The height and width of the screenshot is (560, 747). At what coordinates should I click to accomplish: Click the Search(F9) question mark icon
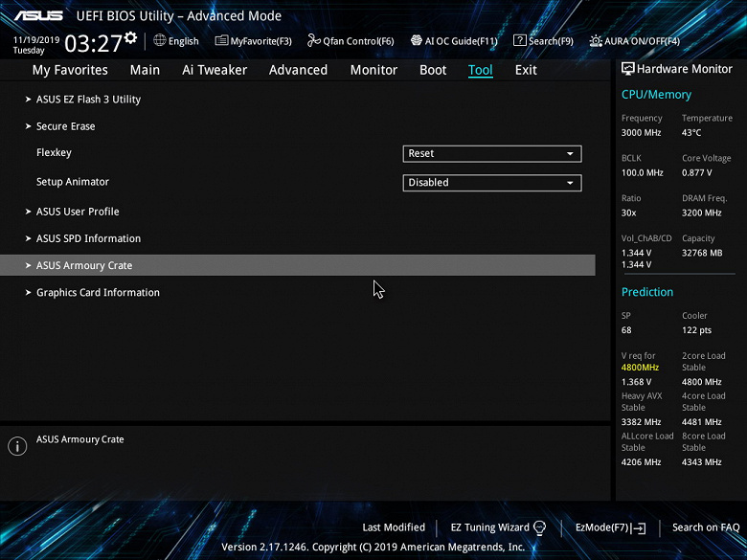[519, 40]
